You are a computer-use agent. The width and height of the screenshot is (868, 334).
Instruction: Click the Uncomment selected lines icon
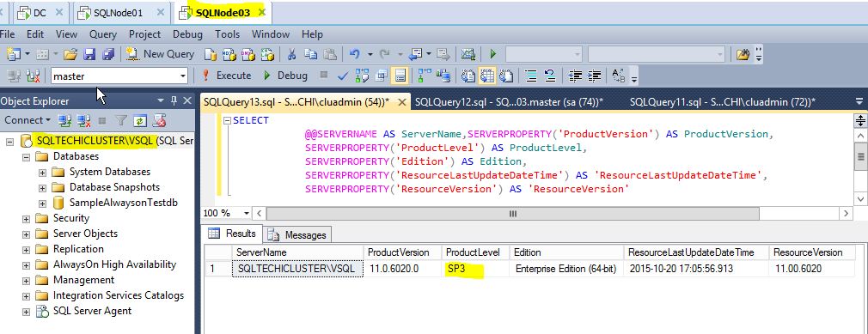pos(550,76)
